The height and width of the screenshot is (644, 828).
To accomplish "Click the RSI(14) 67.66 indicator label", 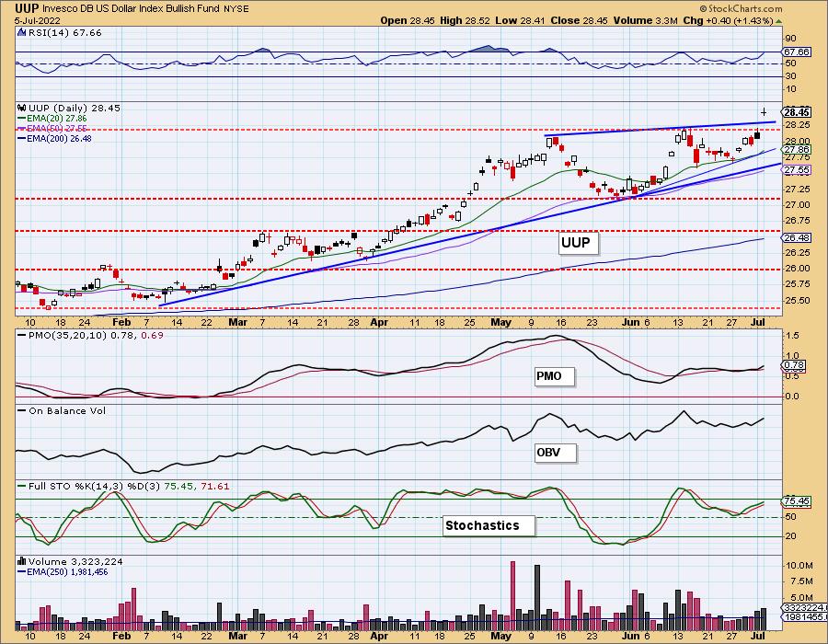I will (60, 33).
